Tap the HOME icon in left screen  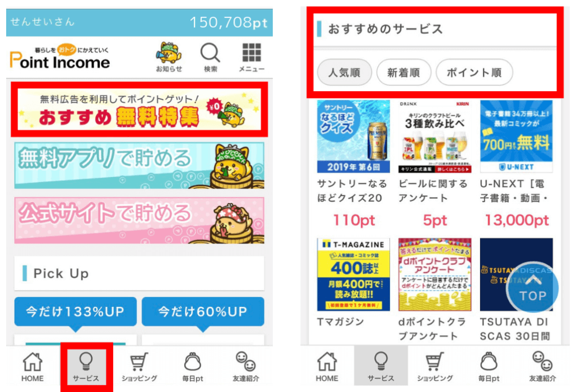pyautogui.click(x=32, y=367)
